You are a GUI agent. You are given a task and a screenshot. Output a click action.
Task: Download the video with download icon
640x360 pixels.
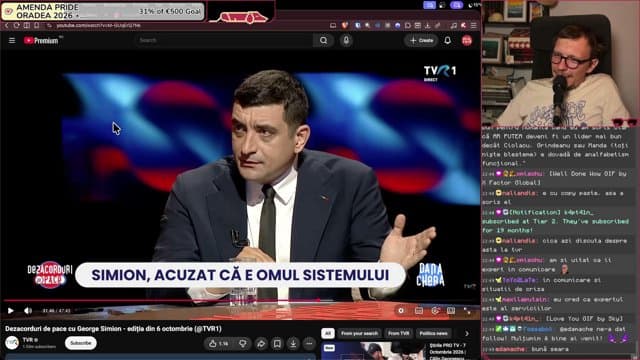[x=293, y=344]
